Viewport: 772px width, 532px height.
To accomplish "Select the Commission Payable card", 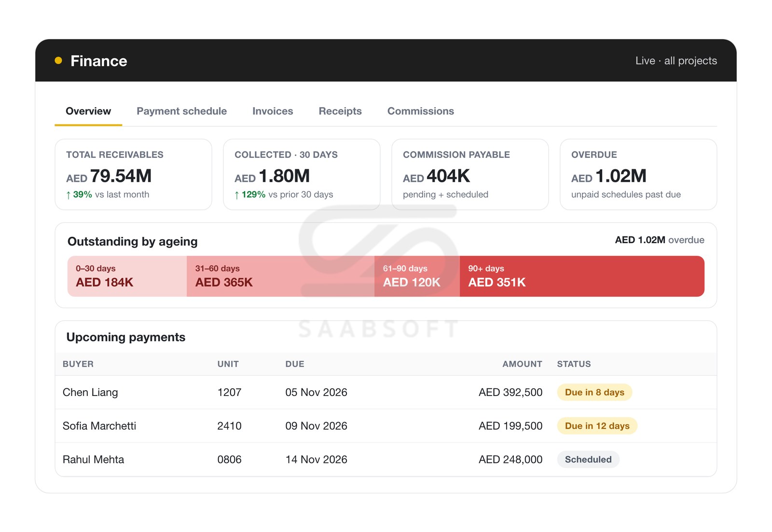I will pyautogui.click(x=470, y=175).
